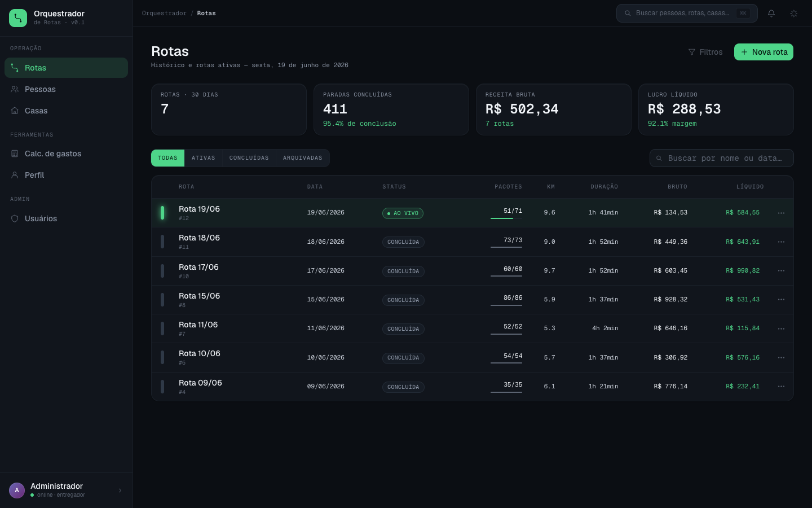Click the Casas house icon
Viewport: 812px width, 508px height.
(x=15, y=111)
